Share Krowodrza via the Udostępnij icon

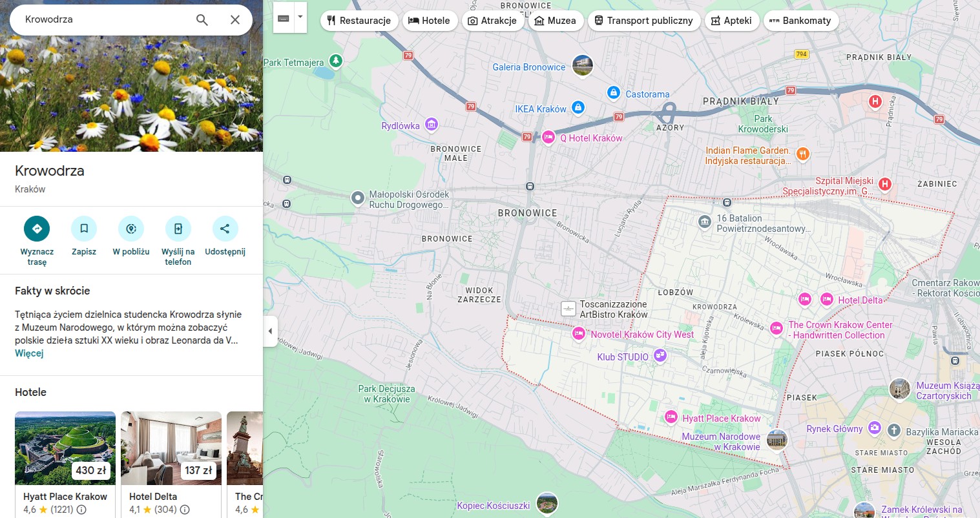(x=225, y=229)
